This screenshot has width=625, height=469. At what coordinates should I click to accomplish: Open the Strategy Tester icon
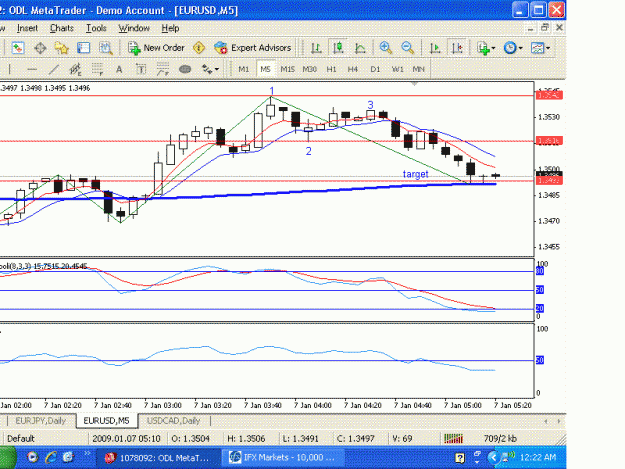tap(105, 48)
